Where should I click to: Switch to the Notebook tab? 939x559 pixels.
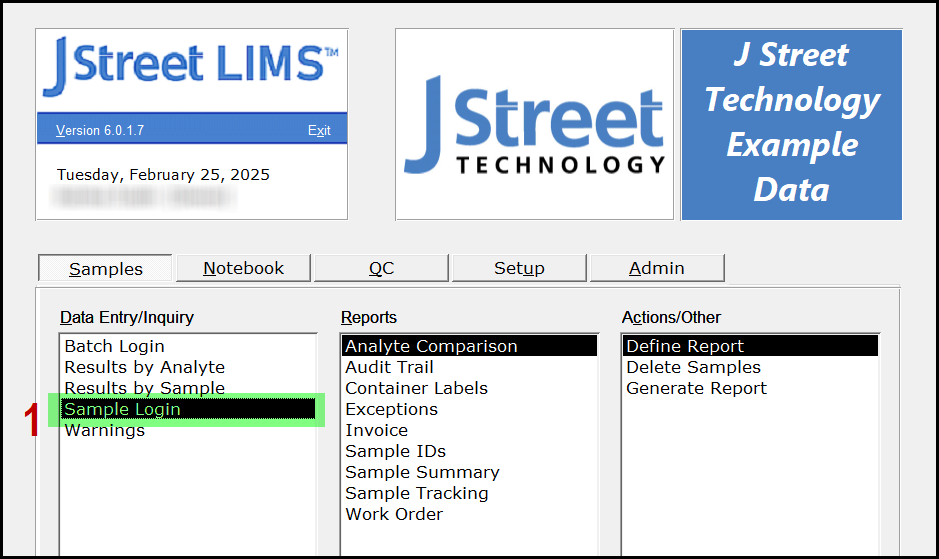(244, 268)
